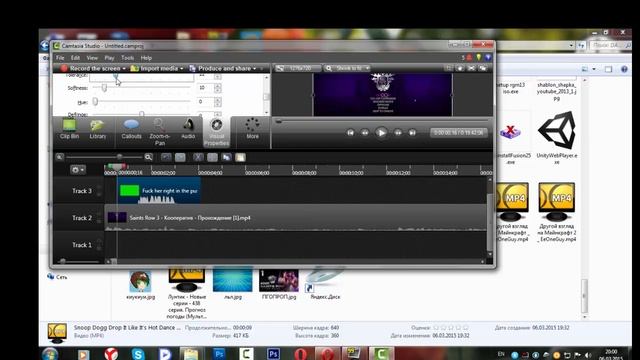Click the Redo icon on timeline toolbar

180,157
